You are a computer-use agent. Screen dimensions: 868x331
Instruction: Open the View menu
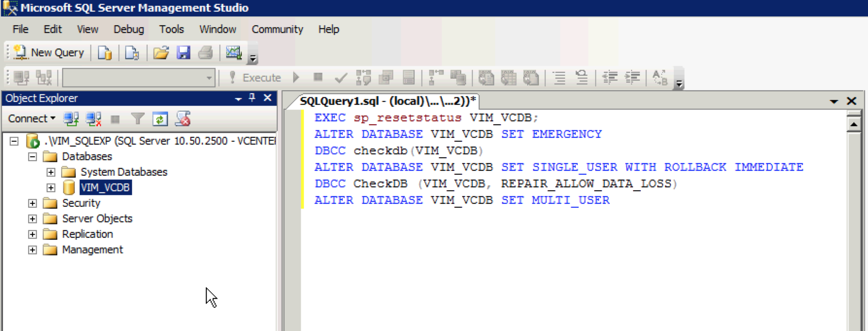87,29
